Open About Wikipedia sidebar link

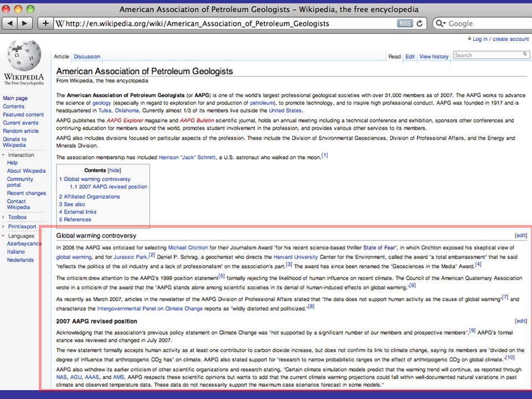coord(26,171)
